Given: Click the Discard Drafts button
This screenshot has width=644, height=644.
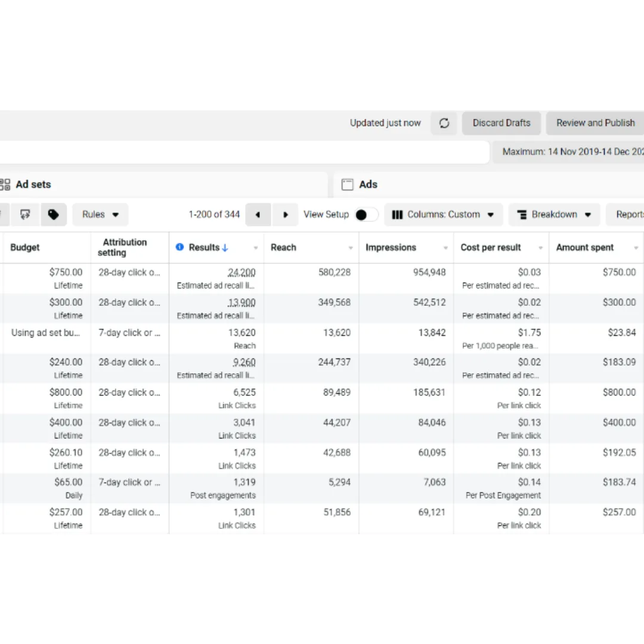Looking at the screenshot, I should [501, 123].
